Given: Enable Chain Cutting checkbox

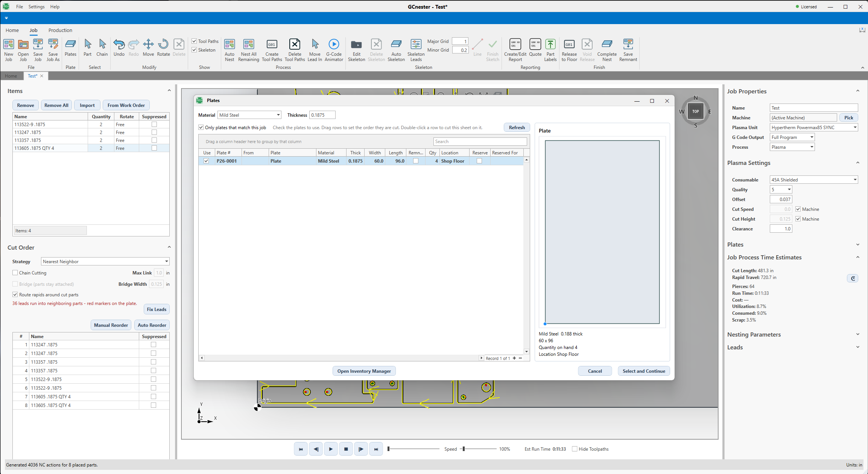Looking at the screenshot, I should click(15, 273).
